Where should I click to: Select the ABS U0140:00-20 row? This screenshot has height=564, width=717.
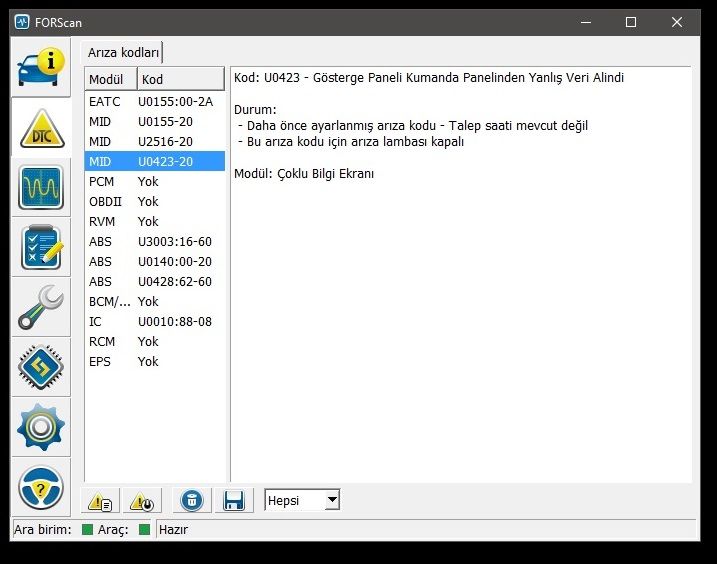point(155,262)
